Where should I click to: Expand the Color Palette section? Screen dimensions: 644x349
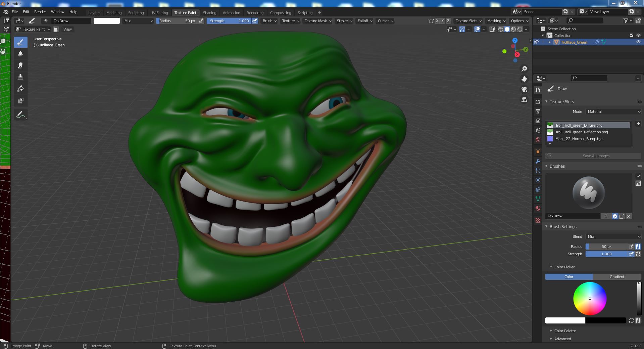coord(551,331)
